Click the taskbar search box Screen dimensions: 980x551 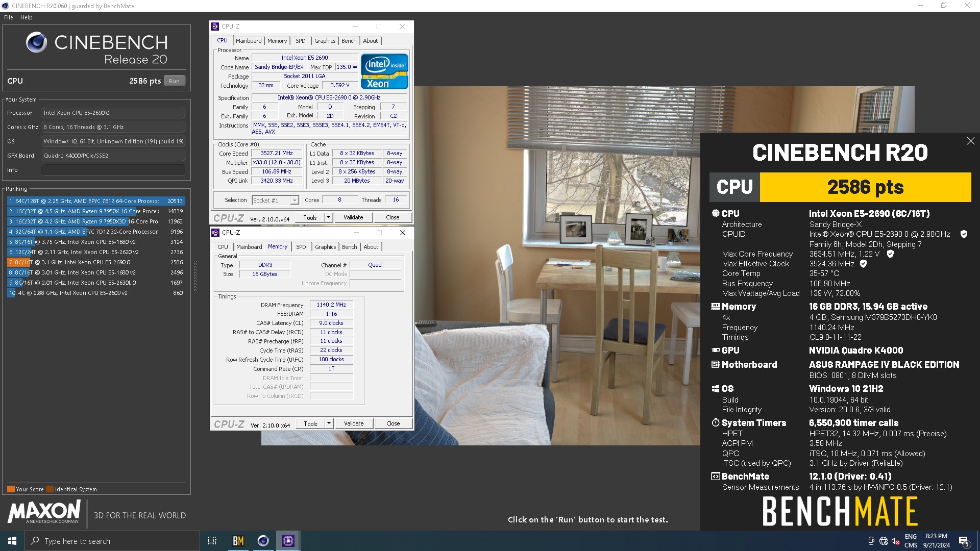(112, 541)
